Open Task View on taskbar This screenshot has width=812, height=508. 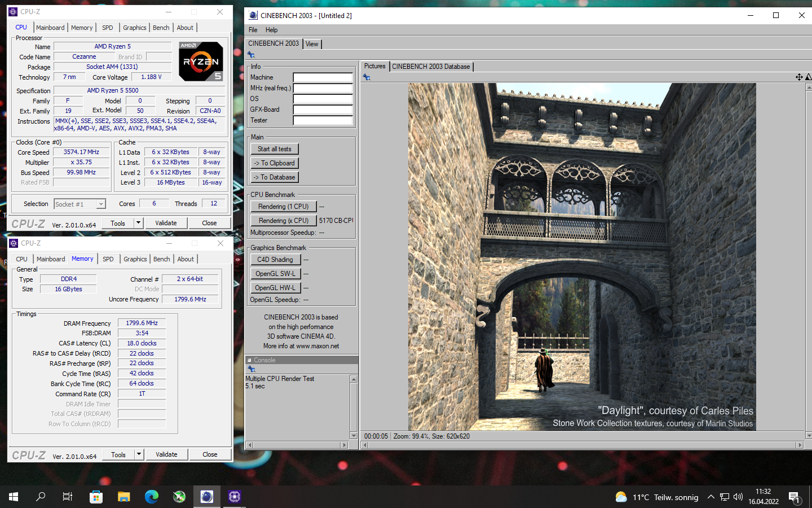point(68,497)
